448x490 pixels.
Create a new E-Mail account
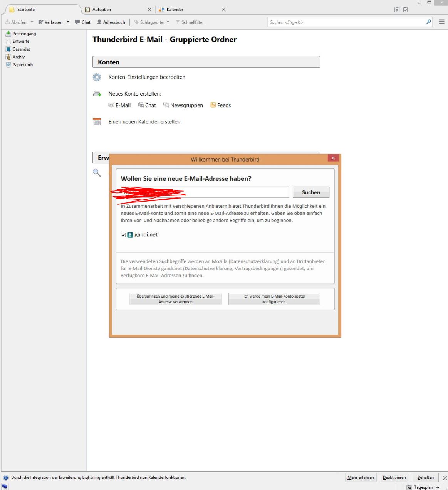[x=119, y=105]
